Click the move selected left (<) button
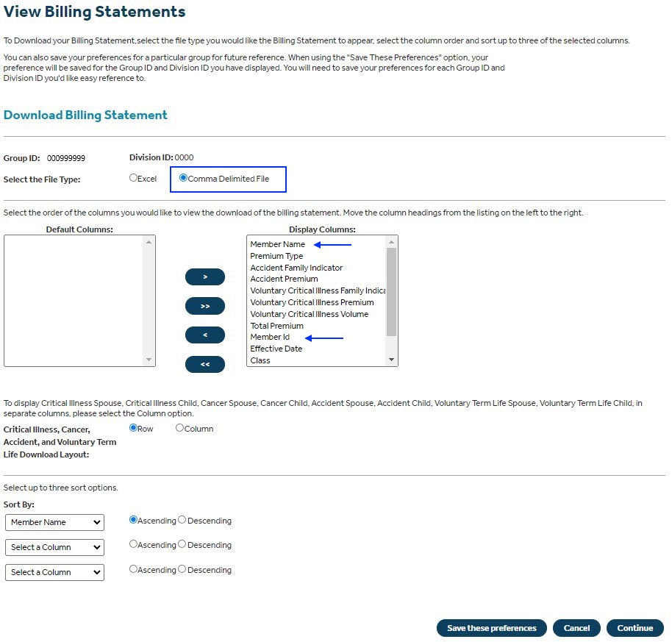 click(205, 335)
